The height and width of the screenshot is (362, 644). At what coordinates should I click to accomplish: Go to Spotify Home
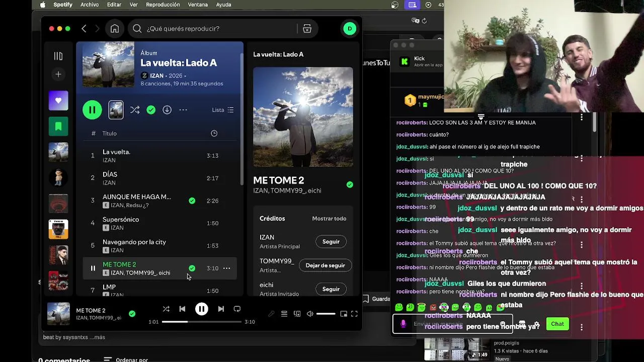115,29
